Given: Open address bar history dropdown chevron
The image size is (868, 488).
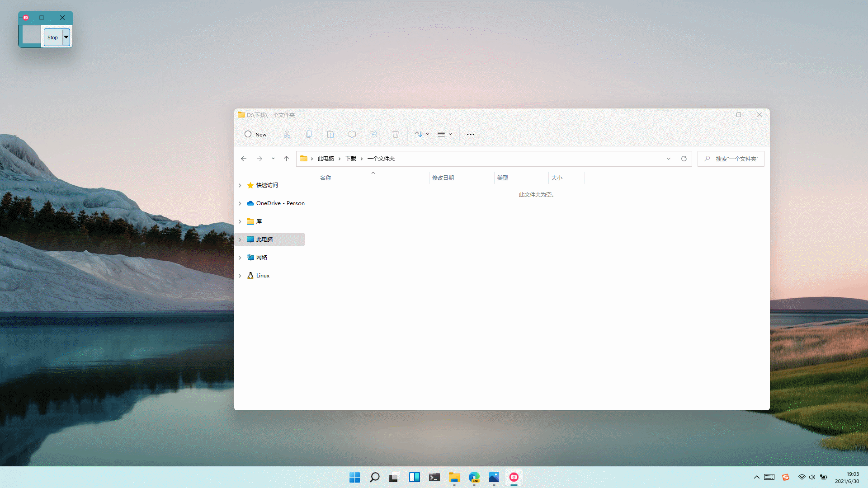Looking at the screenshot, I should 669,159.
